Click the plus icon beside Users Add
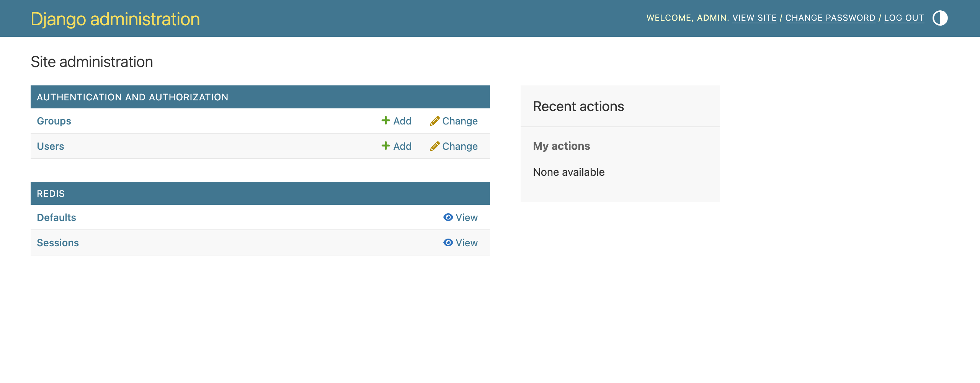Screen dimensions: 980x383 (x=386, y=146)
